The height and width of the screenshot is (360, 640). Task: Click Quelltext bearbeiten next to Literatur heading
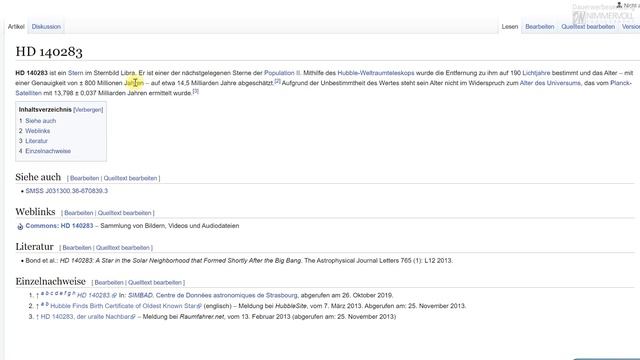coord(123,247)
